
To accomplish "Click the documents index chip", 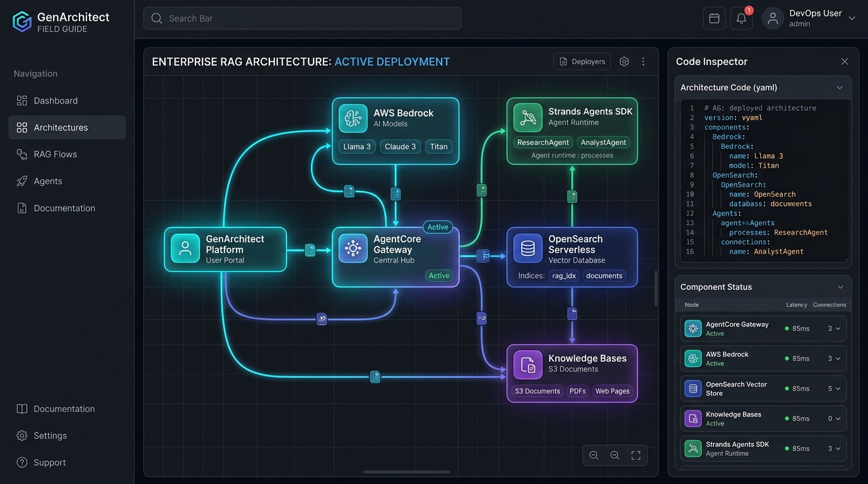I will click(x=604, y=275).
